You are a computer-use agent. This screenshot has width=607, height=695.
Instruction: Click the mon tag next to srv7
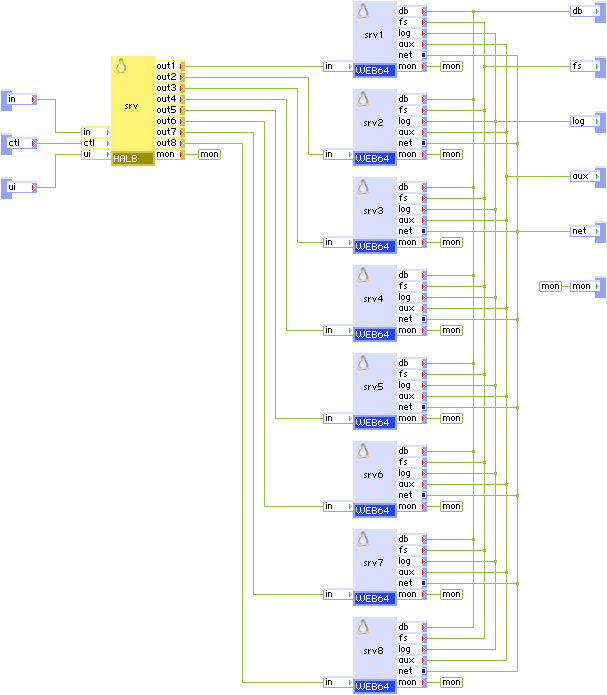click(x=451, y=594)
